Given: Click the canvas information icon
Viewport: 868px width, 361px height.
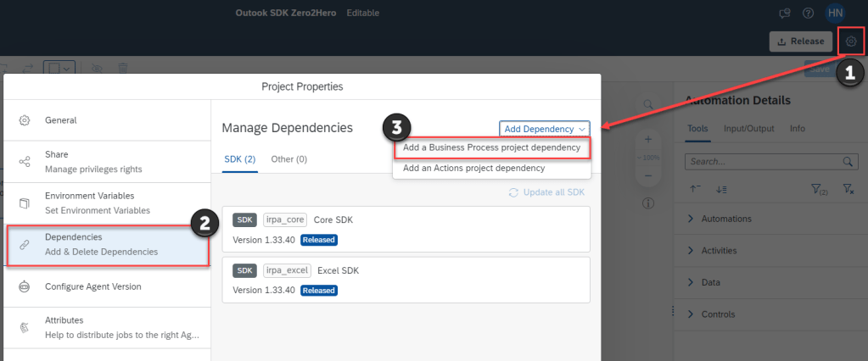Looking at the screenshot, I should [647, 203].
